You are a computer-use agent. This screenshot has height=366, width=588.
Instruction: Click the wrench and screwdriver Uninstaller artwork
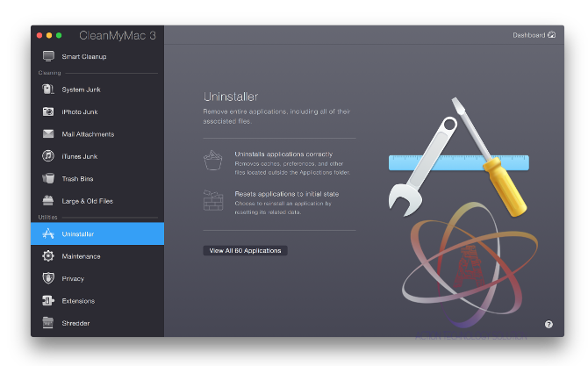click(459, 157)
